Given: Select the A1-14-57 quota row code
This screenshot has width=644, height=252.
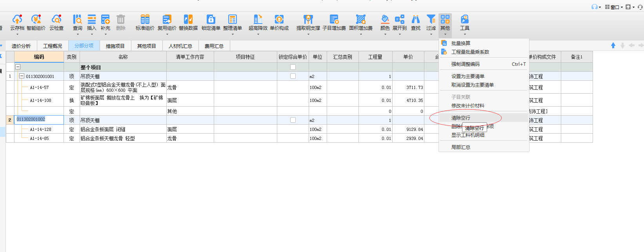Looking at the screenshot, I should [39, 87].
